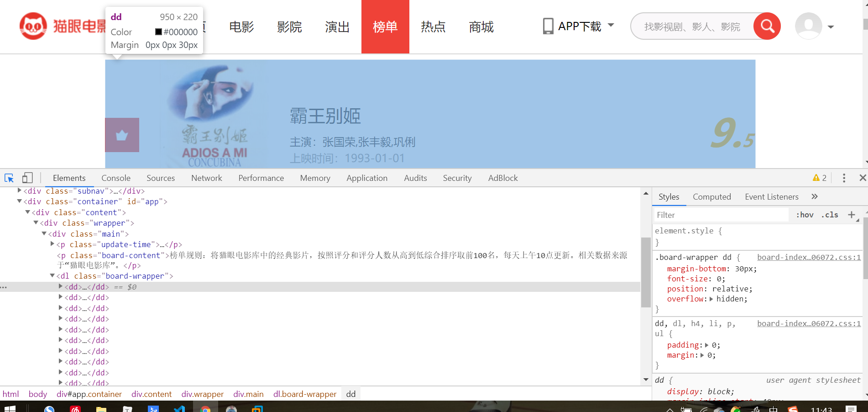Open the Security tab
The image size is (868, 412).
coord(457,178)
